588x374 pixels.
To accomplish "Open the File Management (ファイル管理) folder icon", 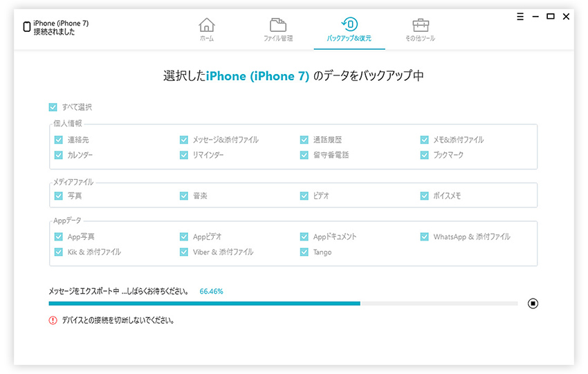I will pos(278,25).
